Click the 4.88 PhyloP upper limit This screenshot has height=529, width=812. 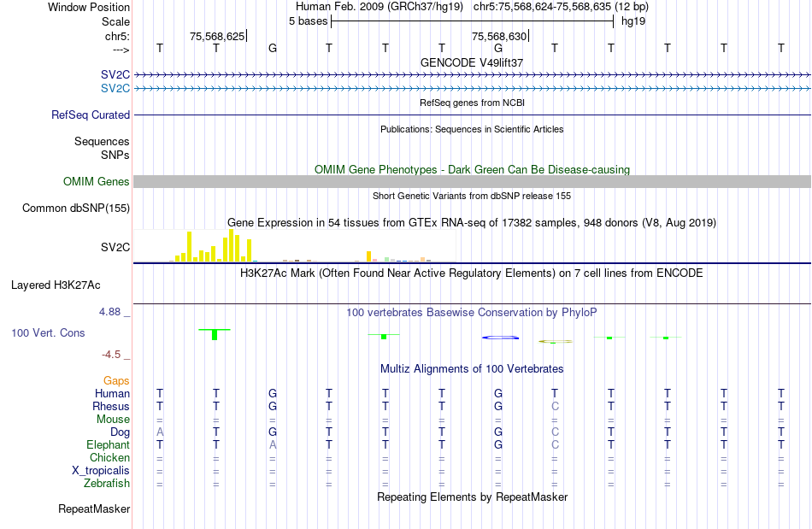pyautogui.click(x=109, y=312)
